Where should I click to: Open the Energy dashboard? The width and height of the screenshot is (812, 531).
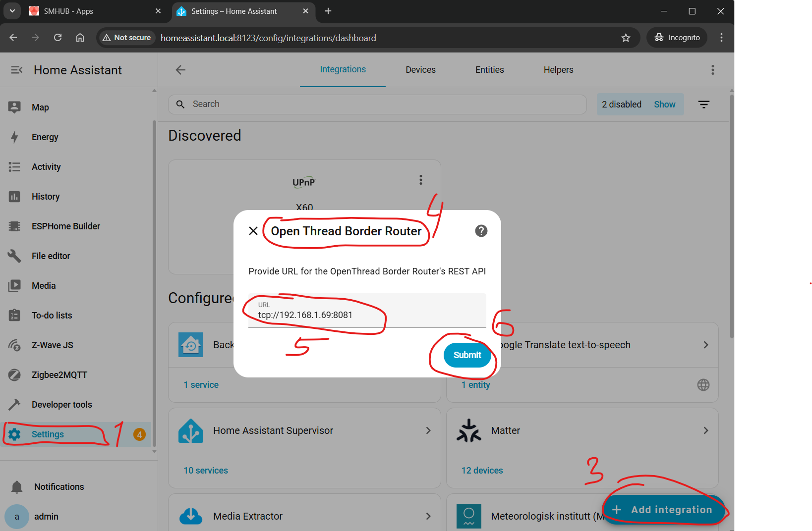tap(45, 137)
